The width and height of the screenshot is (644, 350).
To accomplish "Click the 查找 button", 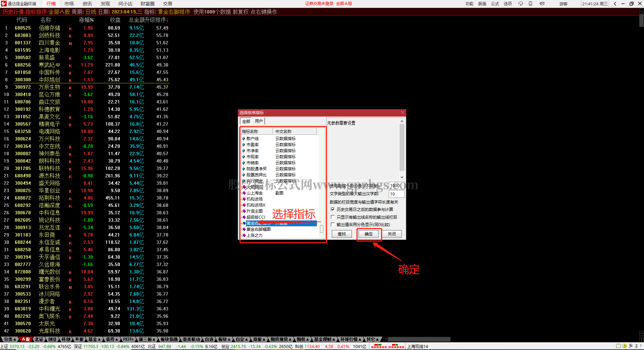I will coord(342,234).
